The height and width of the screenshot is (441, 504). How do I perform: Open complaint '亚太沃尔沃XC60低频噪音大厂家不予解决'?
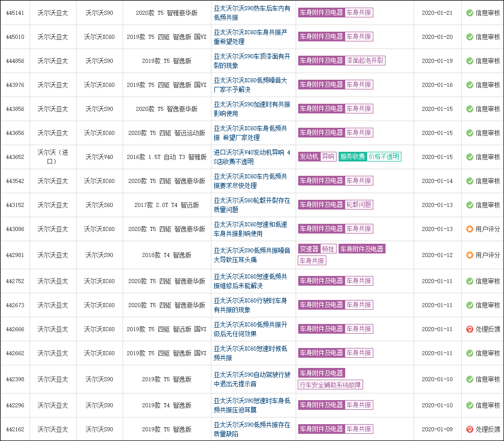[x=250, y=85]
